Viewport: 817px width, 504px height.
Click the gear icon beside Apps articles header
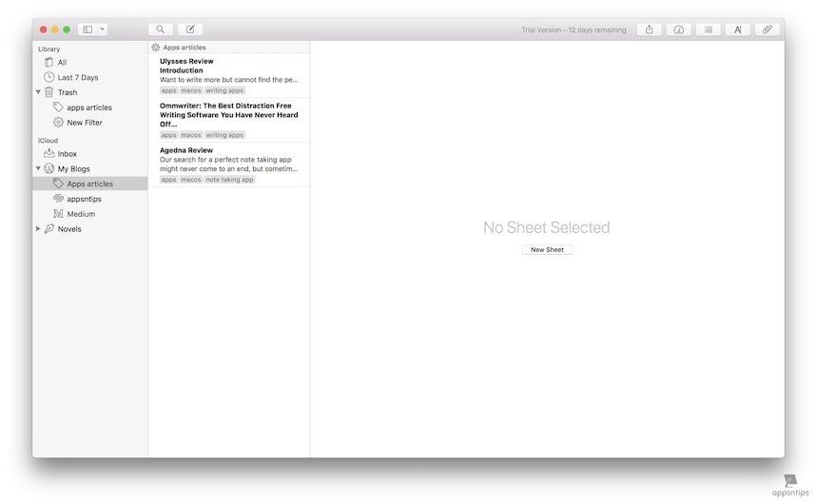click(x=156, y=47)
